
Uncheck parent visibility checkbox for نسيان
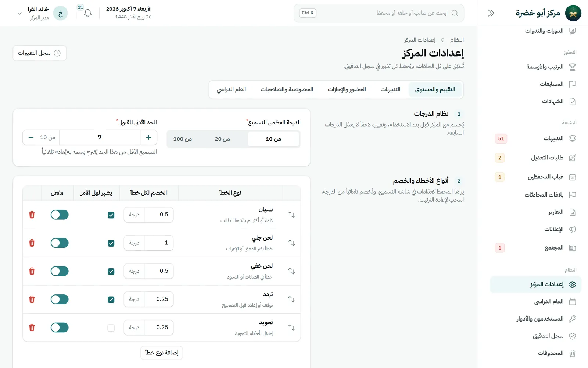pos(111,215)
